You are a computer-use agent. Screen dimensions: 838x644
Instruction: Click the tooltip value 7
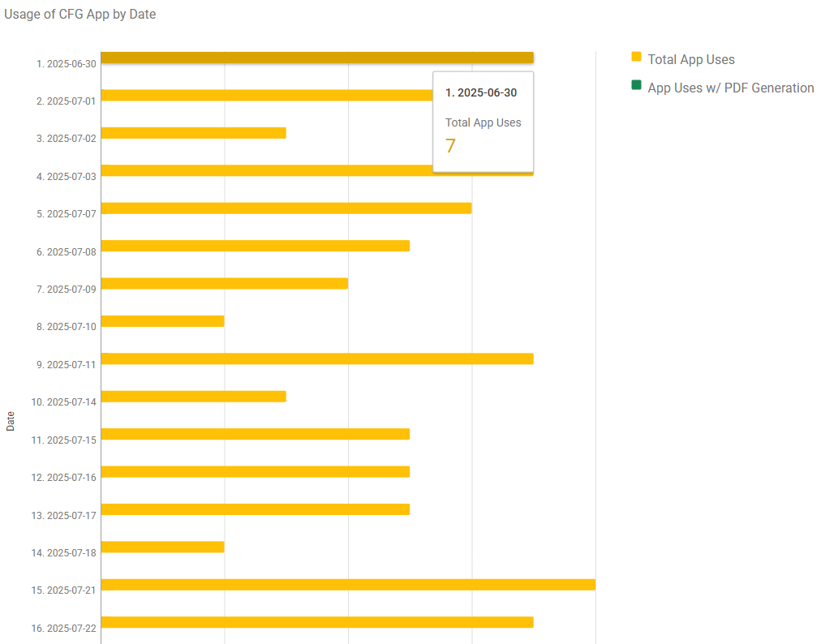[450, 147]
